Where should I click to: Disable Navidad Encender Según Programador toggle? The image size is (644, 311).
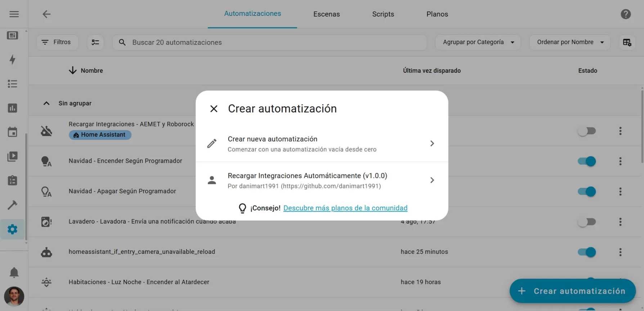587,161
